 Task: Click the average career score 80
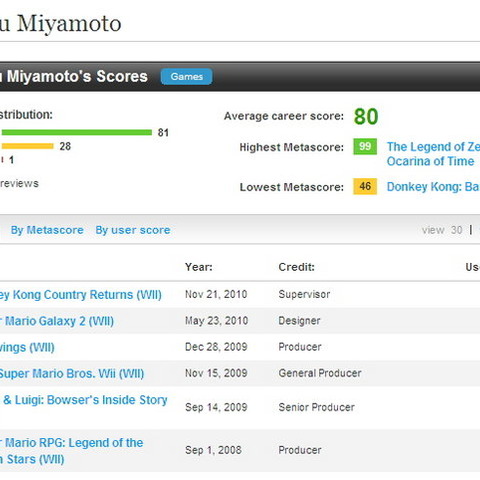click(x=366, y=117)
